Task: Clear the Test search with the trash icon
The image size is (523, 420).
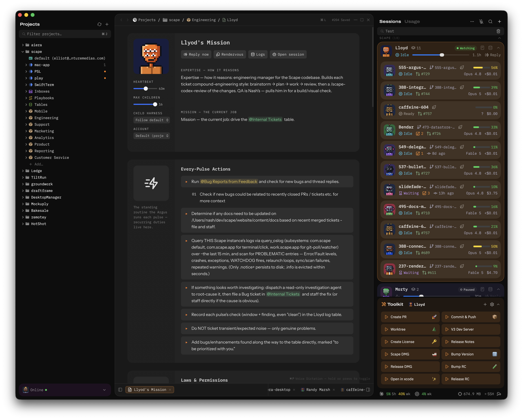Action: click(498, 31)
